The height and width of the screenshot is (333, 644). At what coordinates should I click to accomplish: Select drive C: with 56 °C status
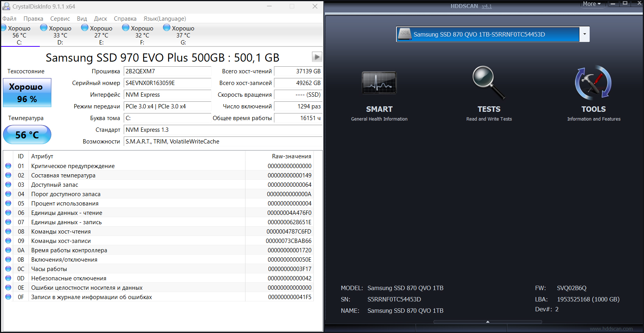pos(19,35)
